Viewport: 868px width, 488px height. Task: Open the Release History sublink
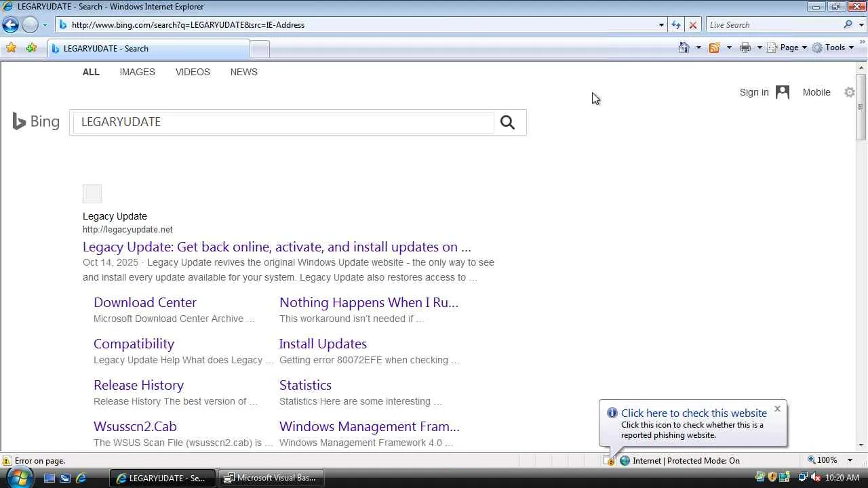tap(138, 385)
